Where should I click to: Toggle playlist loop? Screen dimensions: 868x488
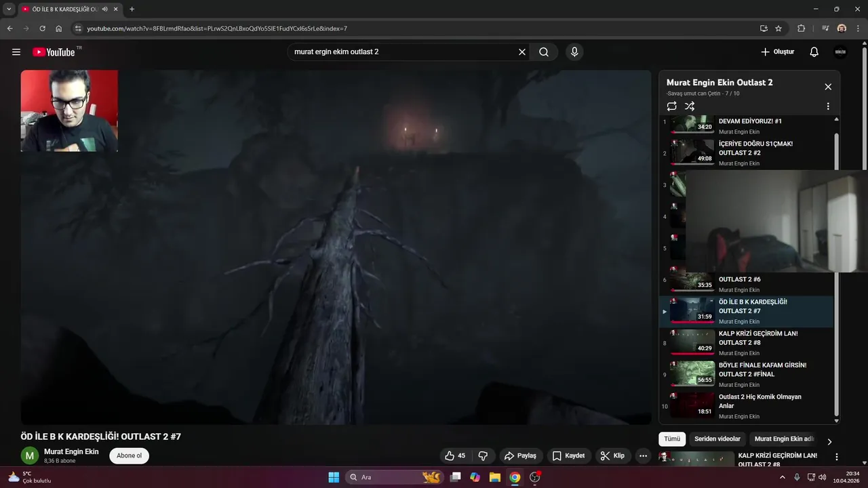pos(671,106)
